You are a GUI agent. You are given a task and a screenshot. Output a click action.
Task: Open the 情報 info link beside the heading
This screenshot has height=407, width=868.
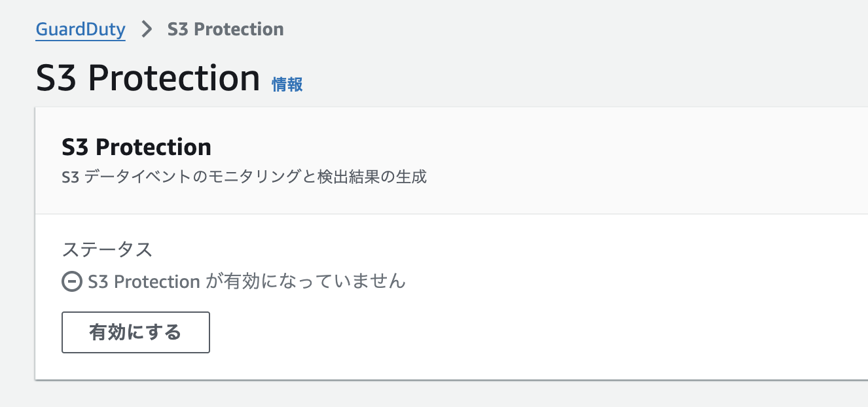tap(287, 84)
